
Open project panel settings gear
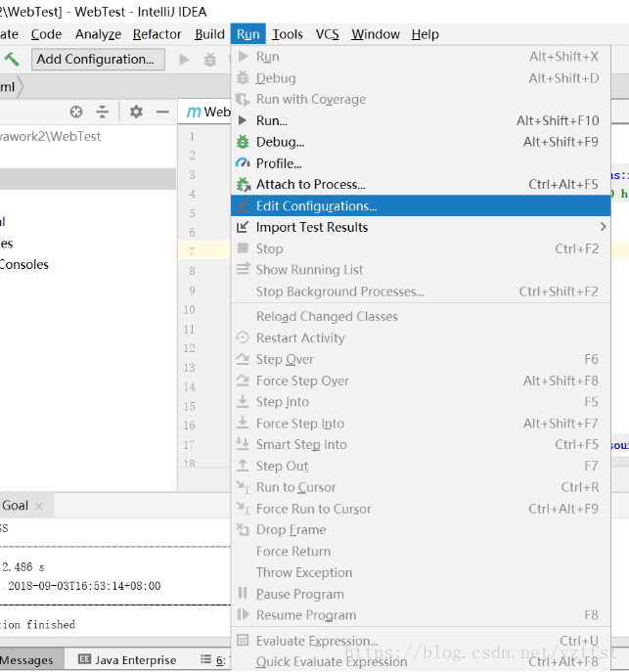(x=136, y=112)
